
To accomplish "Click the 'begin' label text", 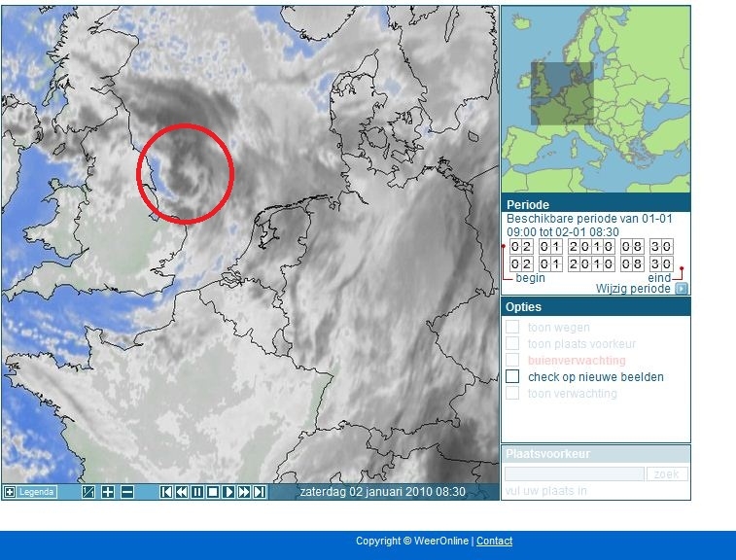I will [x=530, y=278].
